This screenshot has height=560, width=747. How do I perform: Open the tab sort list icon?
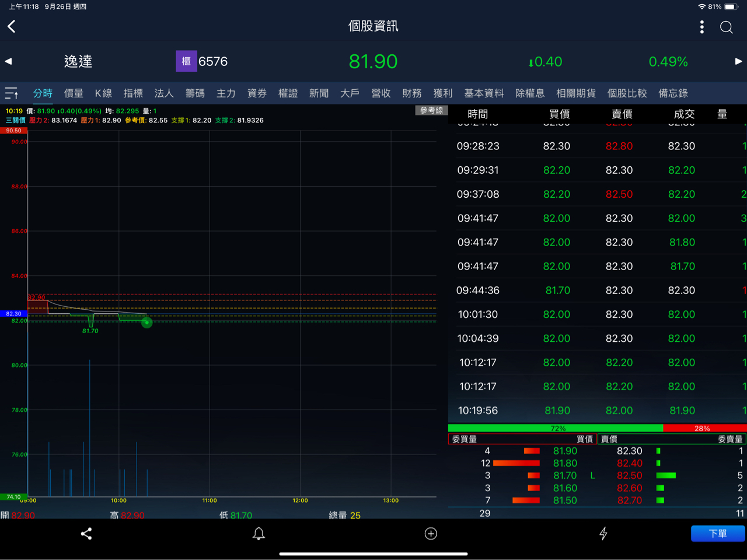(x=12, y=93)
